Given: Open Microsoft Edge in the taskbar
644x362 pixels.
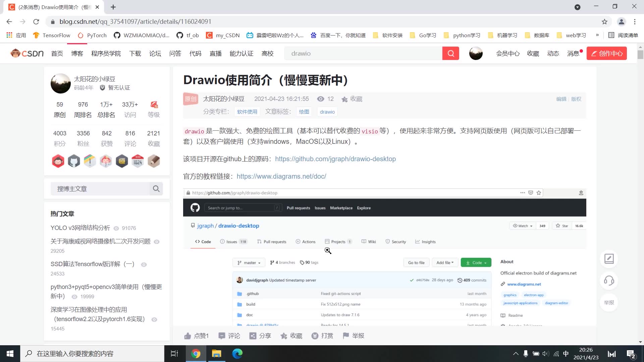Looking at the screenshot, I should coord(237,354).
